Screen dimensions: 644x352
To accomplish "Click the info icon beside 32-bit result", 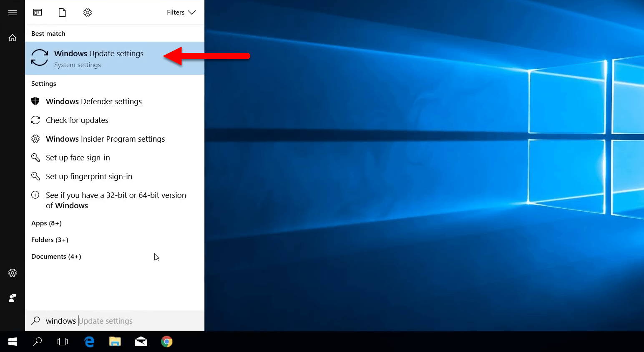I will [35, 195].
